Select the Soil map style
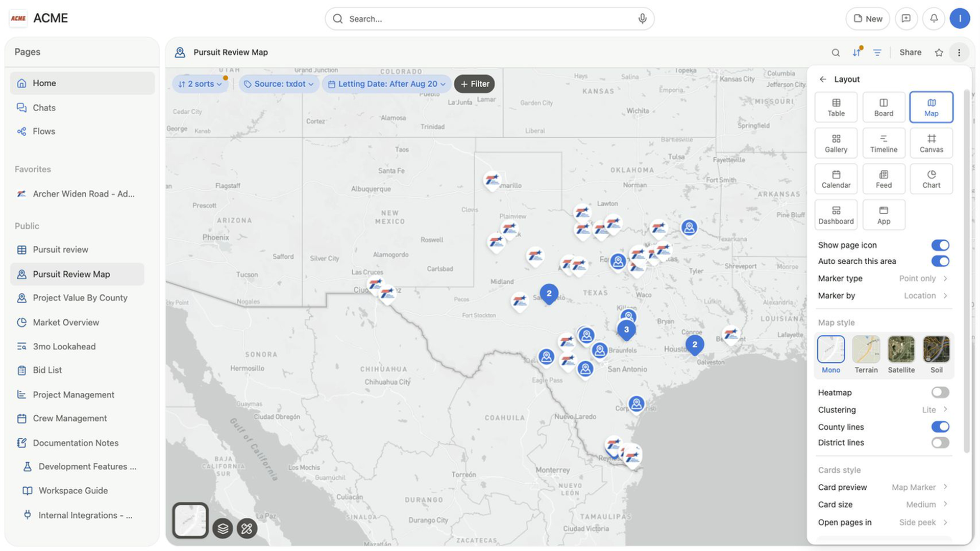980x551 pixels. click(x=937, y=355)
